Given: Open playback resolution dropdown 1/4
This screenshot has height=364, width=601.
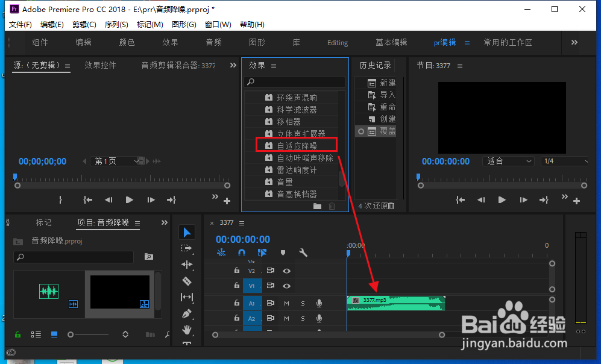Looking at the screenshot, I should tap(565, 162).
